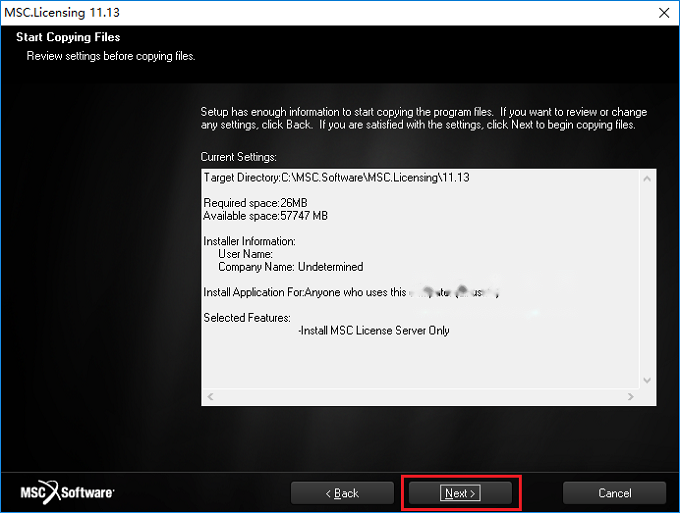Click scroll down arrow in Current Settings
Viewport: 680px width, 513px height.
[647, 380]
